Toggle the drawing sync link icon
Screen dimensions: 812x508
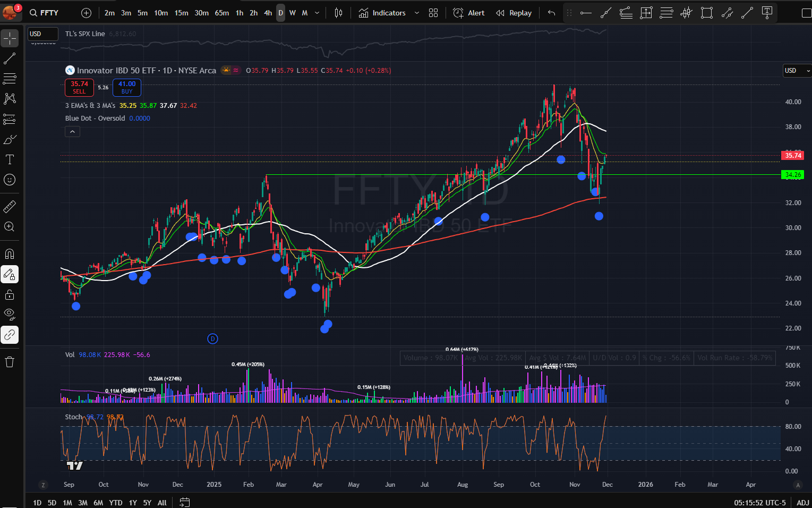(10, 335)
